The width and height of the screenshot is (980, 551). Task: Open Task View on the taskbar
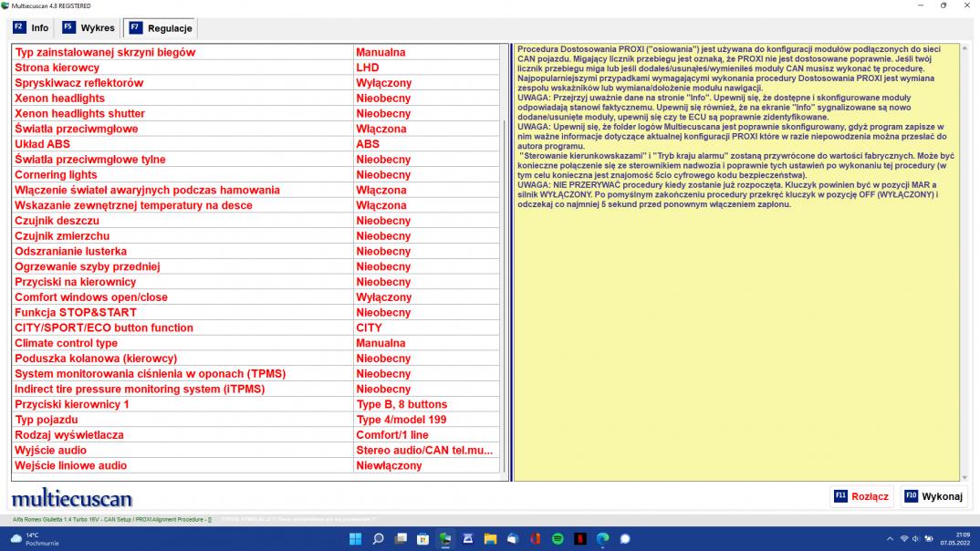[401, 538]
